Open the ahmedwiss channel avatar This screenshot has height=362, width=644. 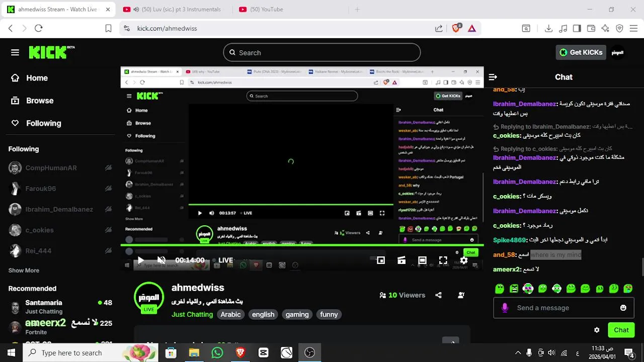click(149, 298)
